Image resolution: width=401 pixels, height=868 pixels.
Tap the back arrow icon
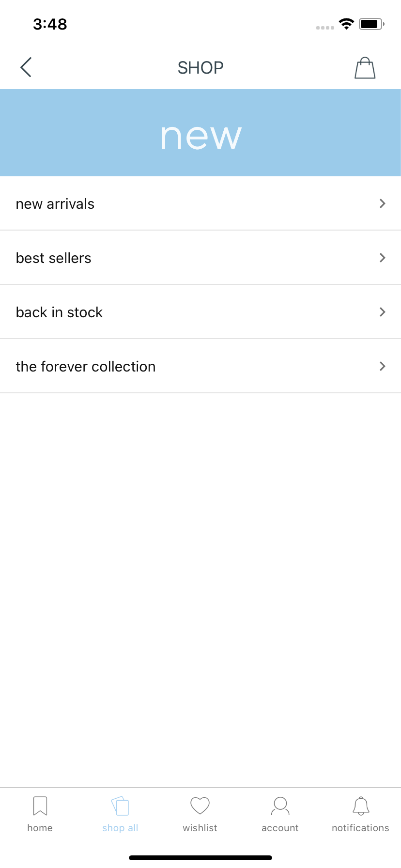coord(26,67)
